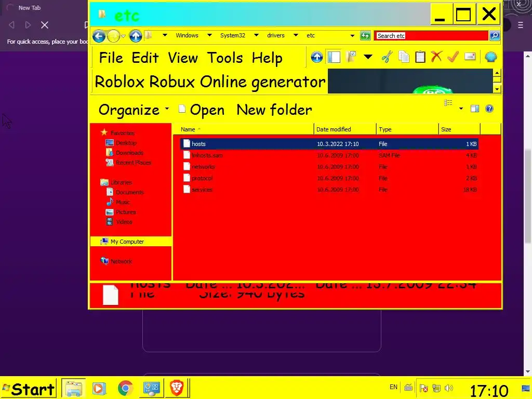The image size is (532, 399).
Task: Sort by the Type column header
Action: [x=407, y=129]
